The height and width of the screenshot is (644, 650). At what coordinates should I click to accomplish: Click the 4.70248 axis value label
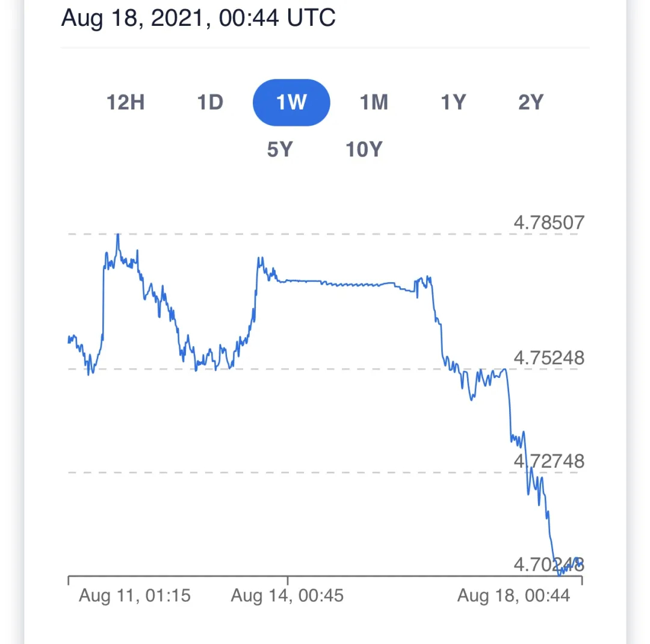[x=549, y=565]
